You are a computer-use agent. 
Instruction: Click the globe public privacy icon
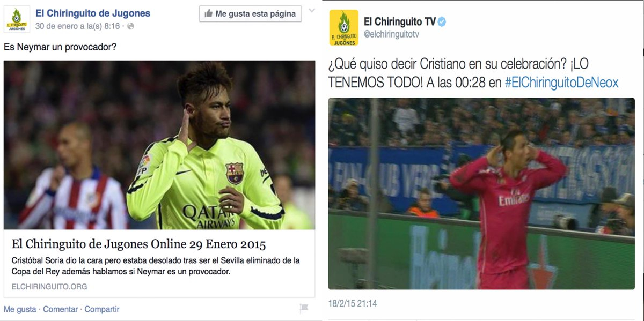[130, 26]
